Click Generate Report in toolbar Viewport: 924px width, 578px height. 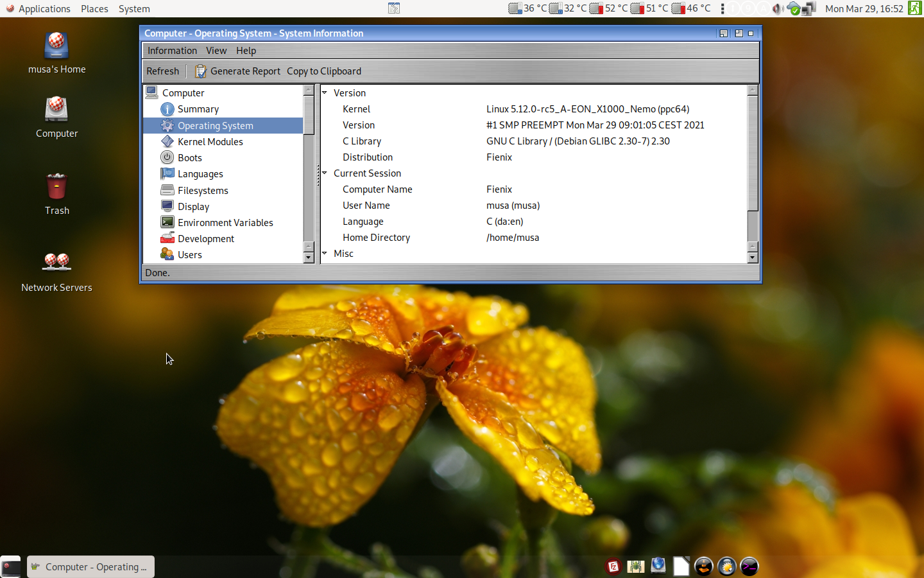pos(238,71)
